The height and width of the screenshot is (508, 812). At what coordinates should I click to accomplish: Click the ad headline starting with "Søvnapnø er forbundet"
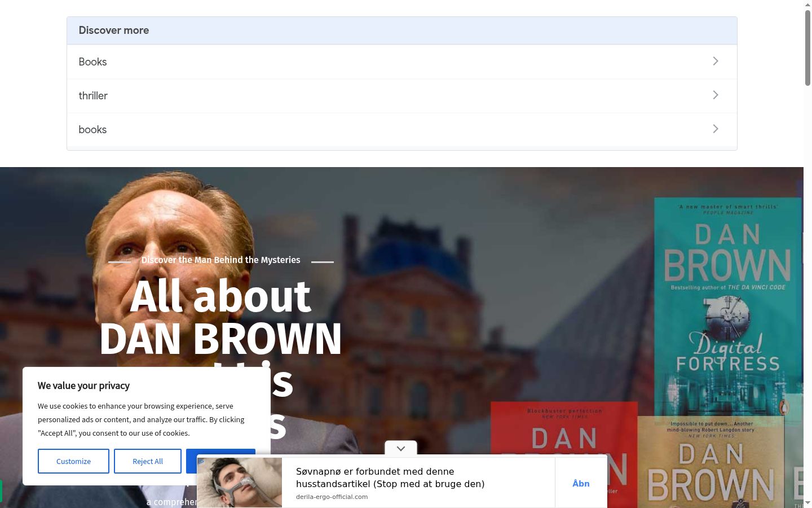coord(390,478)
